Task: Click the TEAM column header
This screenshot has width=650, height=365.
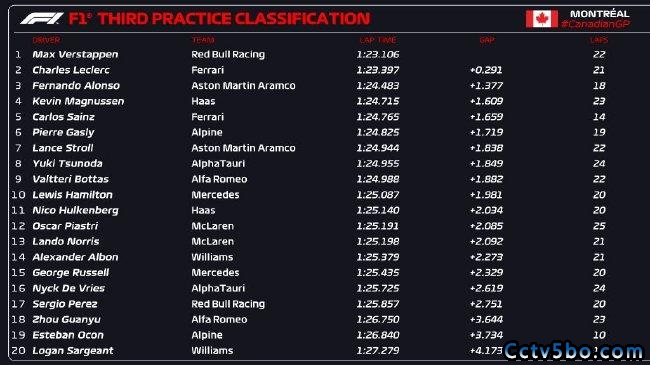Action: pyautogui.click(x=203, y=40)
